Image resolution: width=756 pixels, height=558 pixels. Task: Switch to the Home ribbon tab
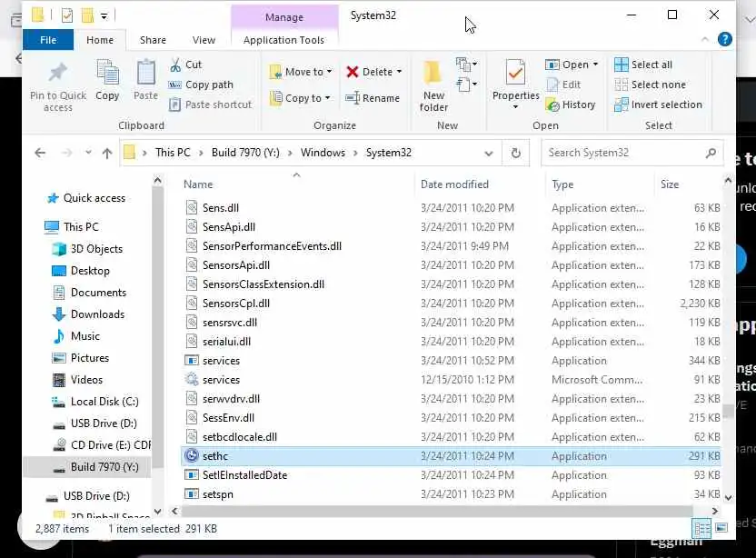(x=100, y=40)
